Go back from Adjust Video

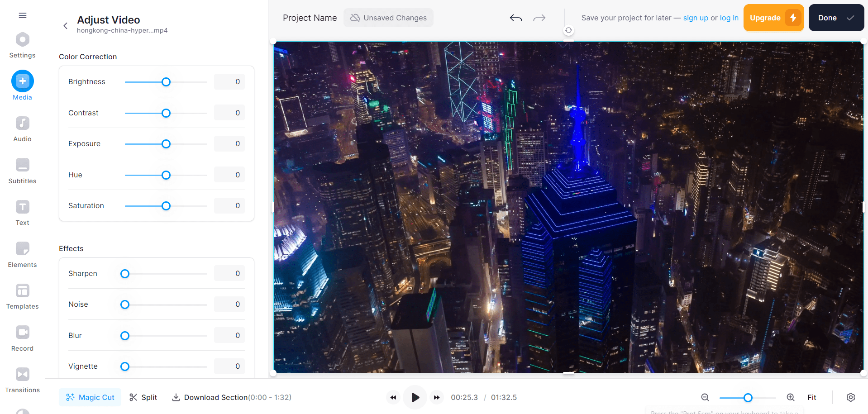(x=65, y=26)
